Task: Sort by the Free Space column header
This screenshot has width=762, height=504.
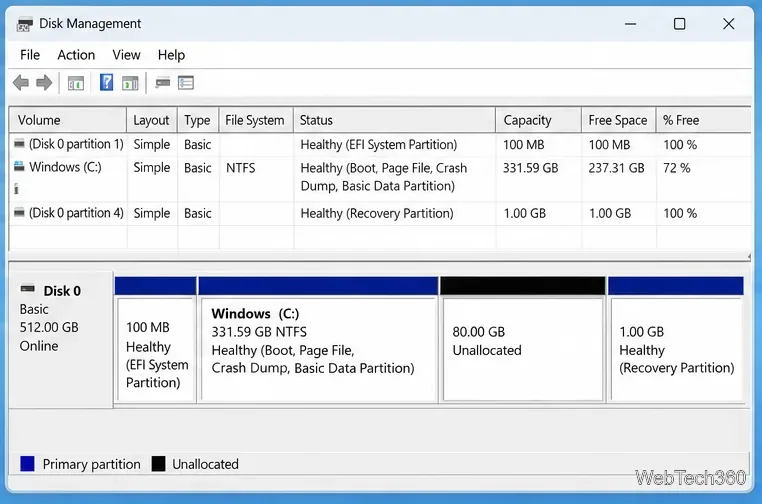Action: click(619, 120)
